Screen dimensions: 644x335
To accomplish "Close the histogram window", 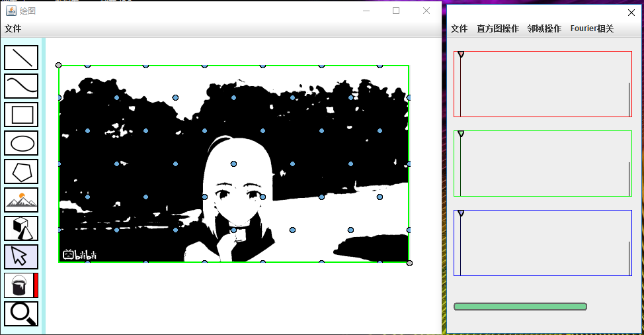I will click(631, 13).
